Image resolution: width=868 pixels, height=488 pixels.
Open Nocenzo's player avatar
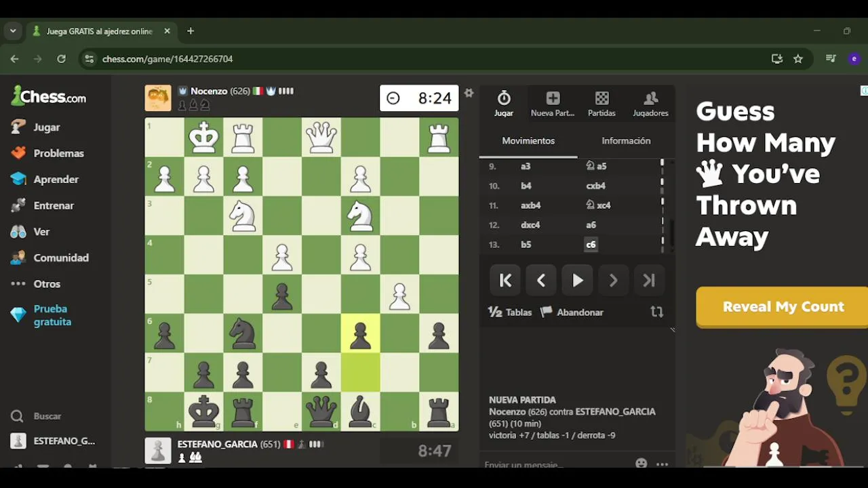(x=158, y=98)
